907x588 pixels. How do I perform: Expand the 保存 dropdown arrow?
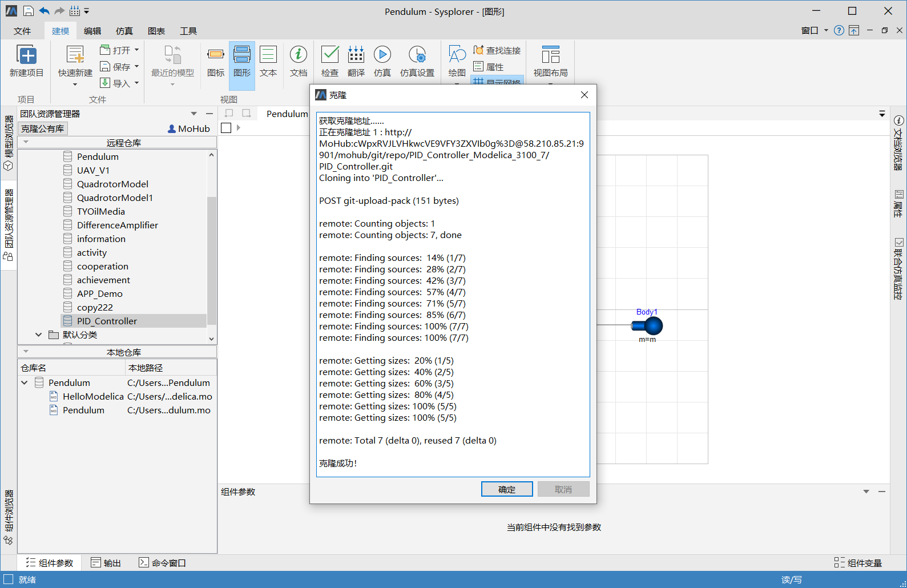[137, 66]
